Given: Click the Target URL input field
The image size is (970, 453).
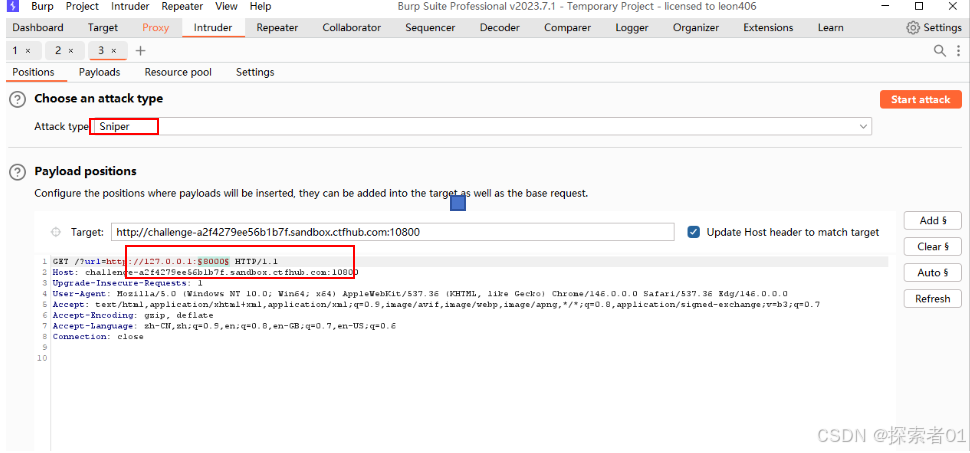Looking at the screenshot, I should click(x=393, y=232).
